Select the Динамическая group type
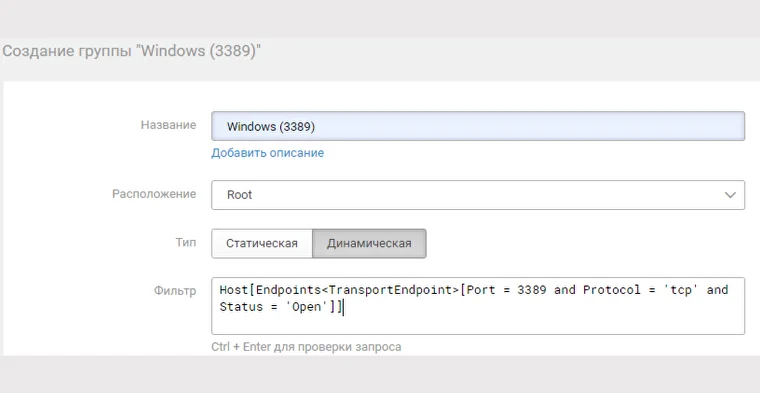Screen dimensions: 760x393 tap(369, 243)
